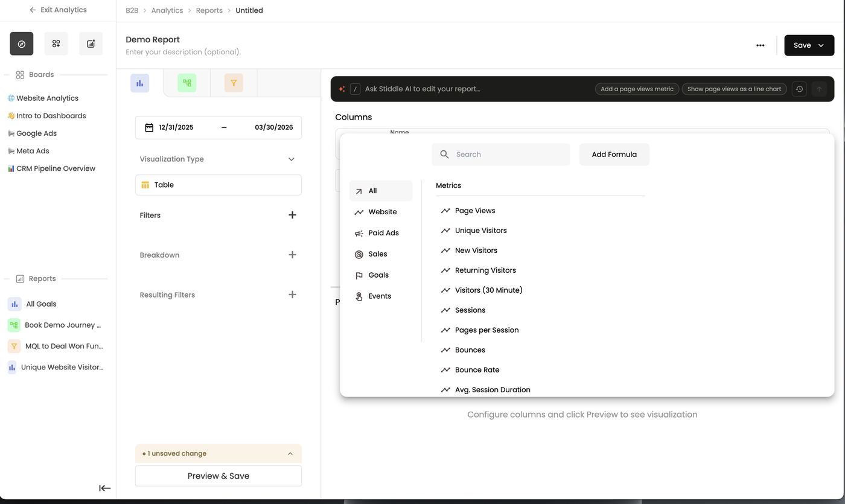
Task: Click the Preview & Save button
Action: point(218,476)
